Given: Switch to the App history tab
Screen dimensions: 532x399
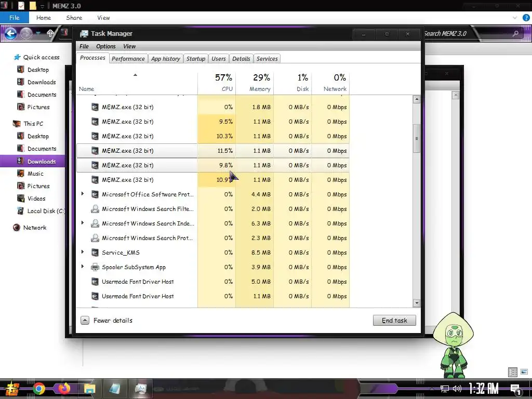Looking at the screenshot, I should [166, 59].
